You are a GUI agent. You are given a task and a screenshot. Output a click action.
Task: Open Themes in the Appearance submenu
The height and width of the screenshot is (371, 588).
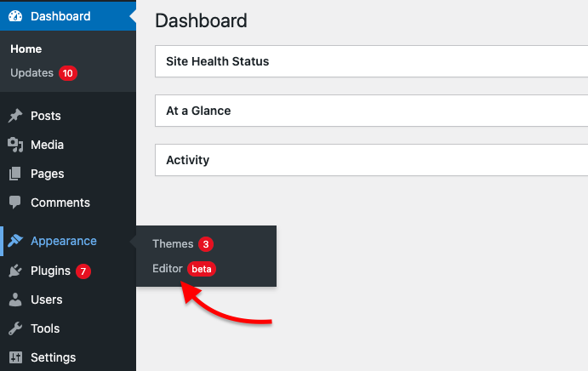173,244
